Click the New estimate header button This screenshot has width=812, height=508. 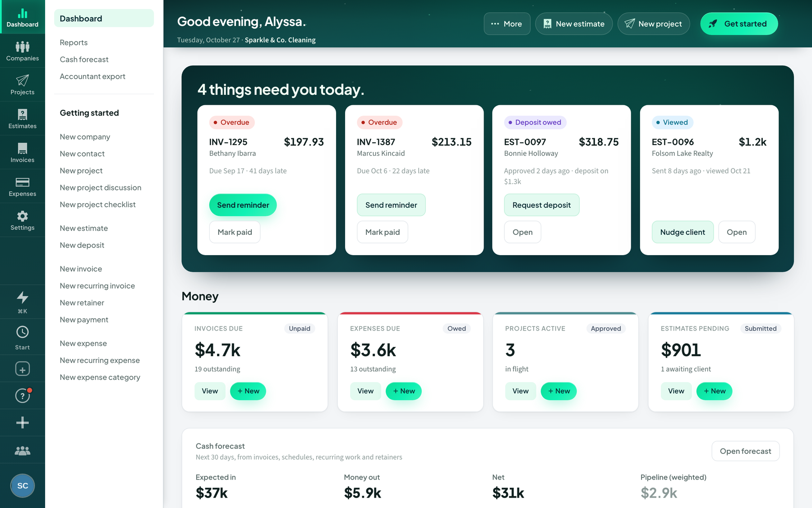(574, 24)
